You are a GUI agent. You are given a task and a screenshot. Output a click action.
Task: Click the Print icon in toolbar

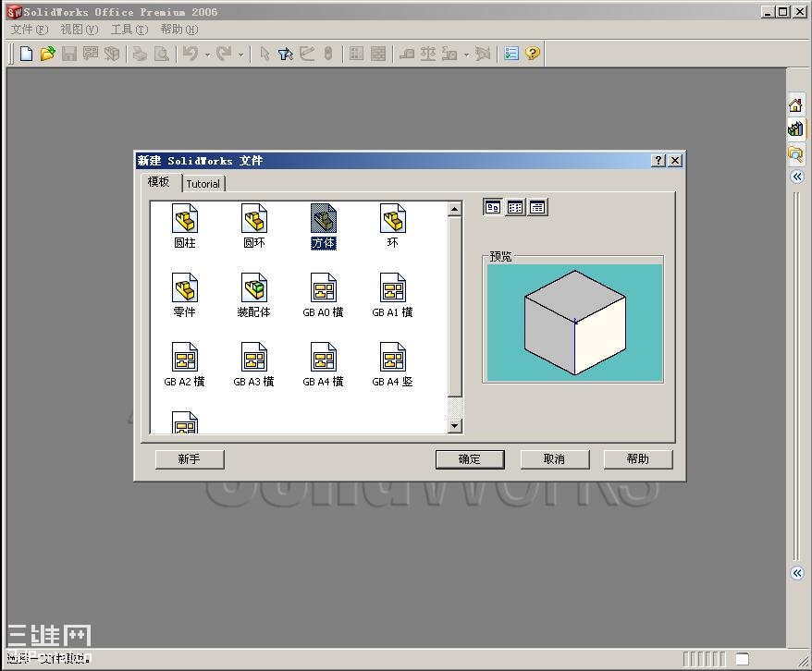[140, 54]
